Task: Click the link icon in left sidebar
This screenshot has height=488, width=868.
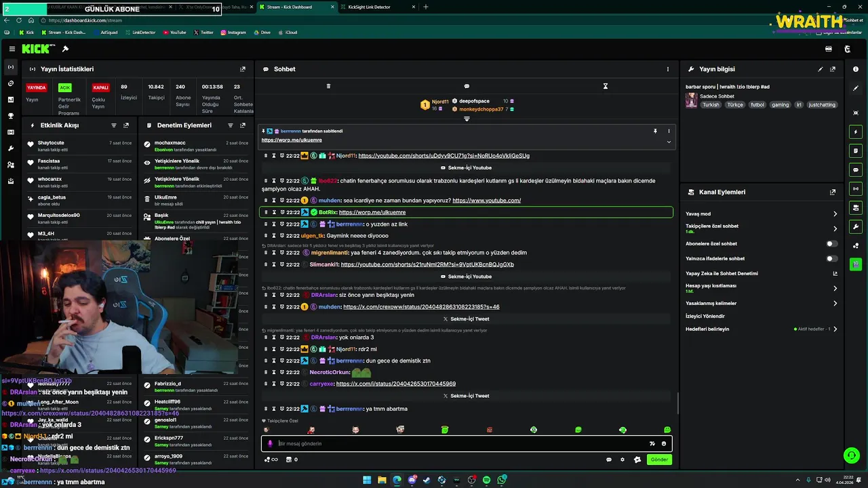Action: [x=11, y=83]
